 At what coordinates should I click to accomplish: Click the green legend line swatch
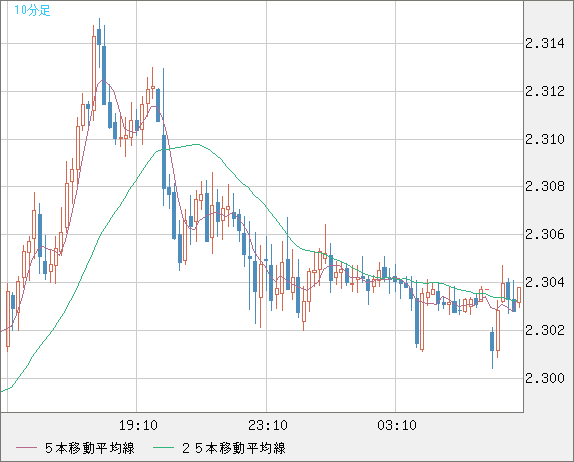[163, 448]
